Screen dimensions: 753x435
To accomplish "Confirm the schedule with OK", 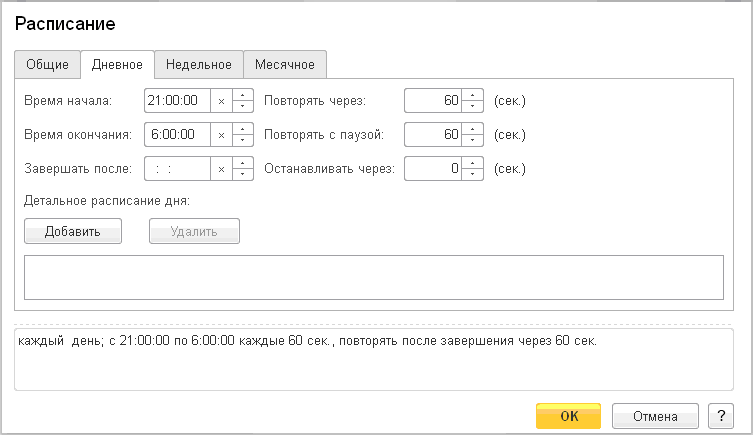I will pyautogui.click(x=568, y=416).
